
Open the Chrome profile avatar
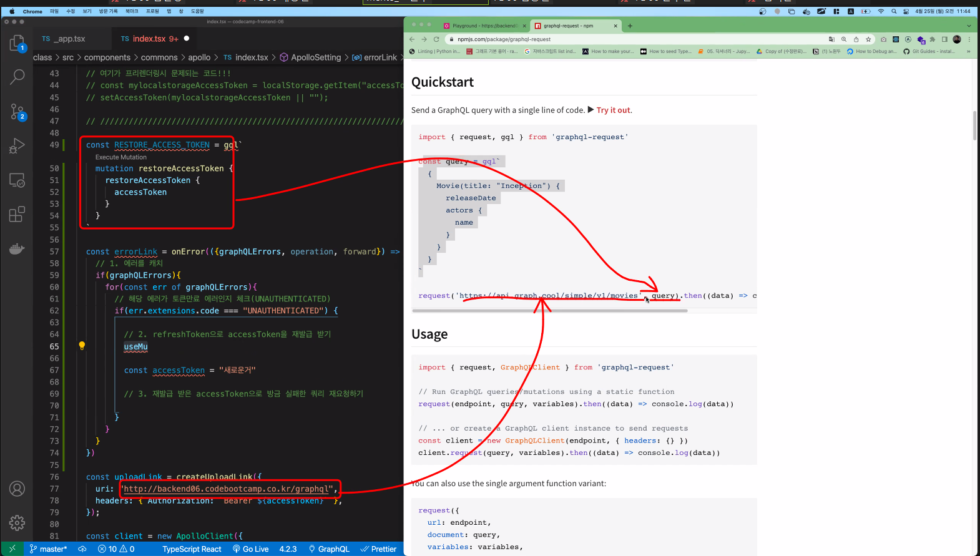[957, 39]
